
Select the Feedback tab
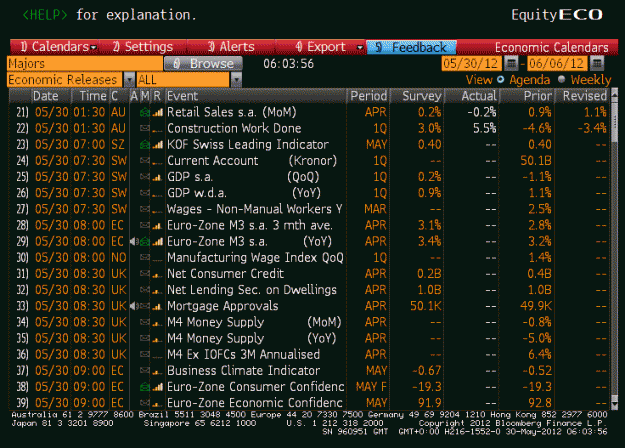(x=411, y=47)
